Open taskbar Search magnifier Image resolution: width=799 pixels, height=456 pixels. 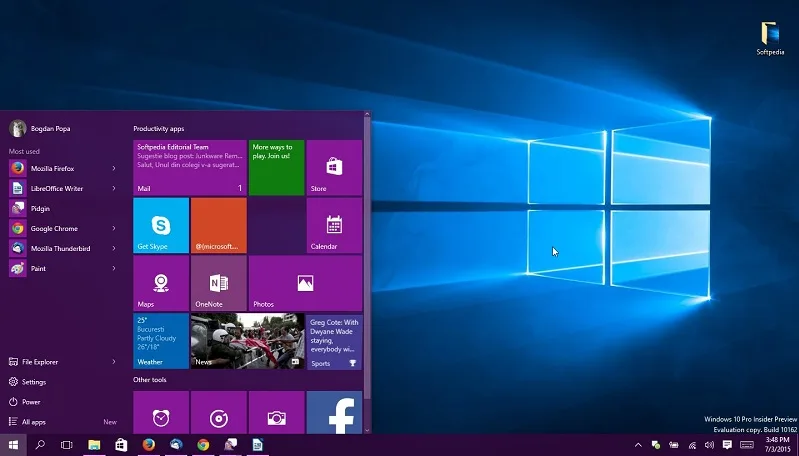40,445
